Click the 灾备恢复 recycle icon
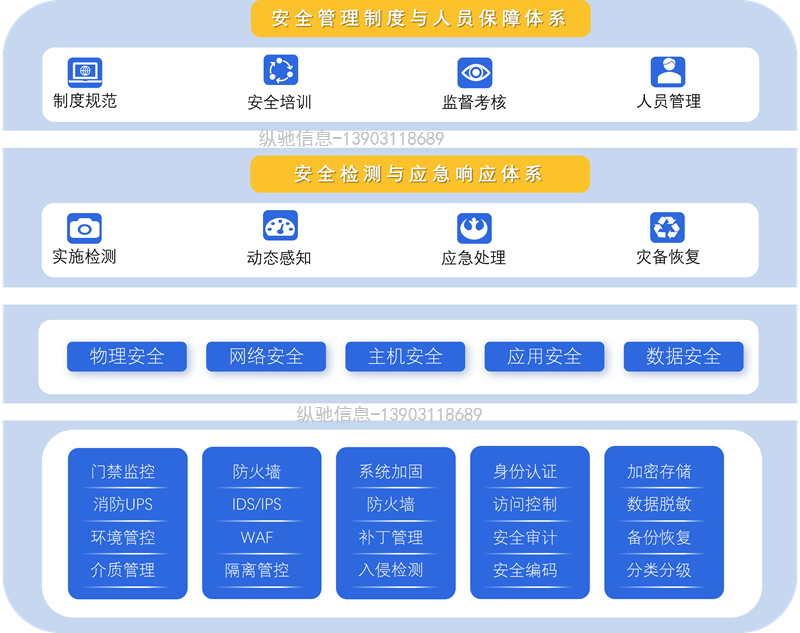The height and width of the screenshot is (633, 800). [667, 227]
